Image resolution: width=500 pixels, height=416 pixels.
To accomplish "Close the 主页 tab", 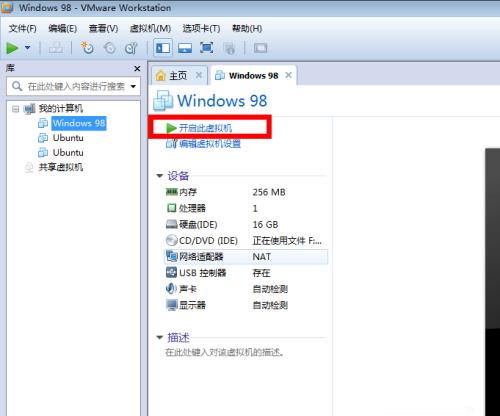I will [199, 75].
